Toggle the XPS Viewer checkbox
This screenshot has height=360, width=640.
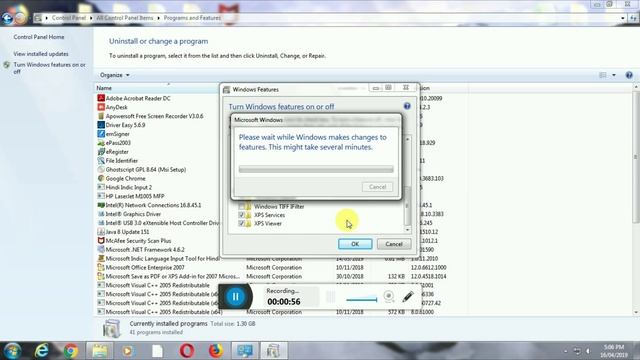point(241,223)
